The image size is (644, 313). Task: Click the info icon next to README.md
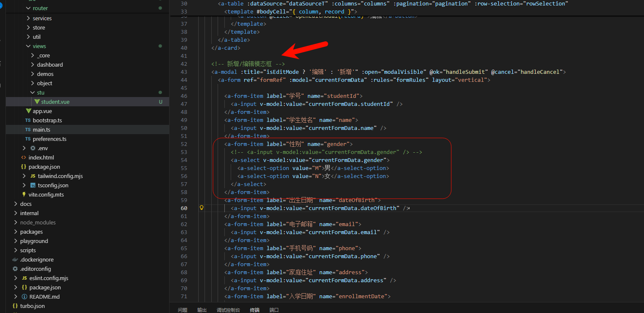pyautogui.click(x=24, y=297)
